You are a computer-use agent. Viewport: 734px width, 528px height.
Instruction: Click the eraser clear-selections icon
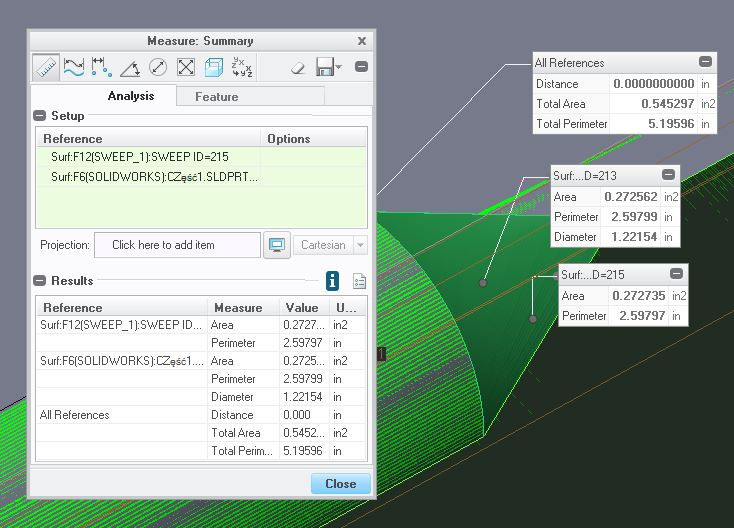coord(298,68)
